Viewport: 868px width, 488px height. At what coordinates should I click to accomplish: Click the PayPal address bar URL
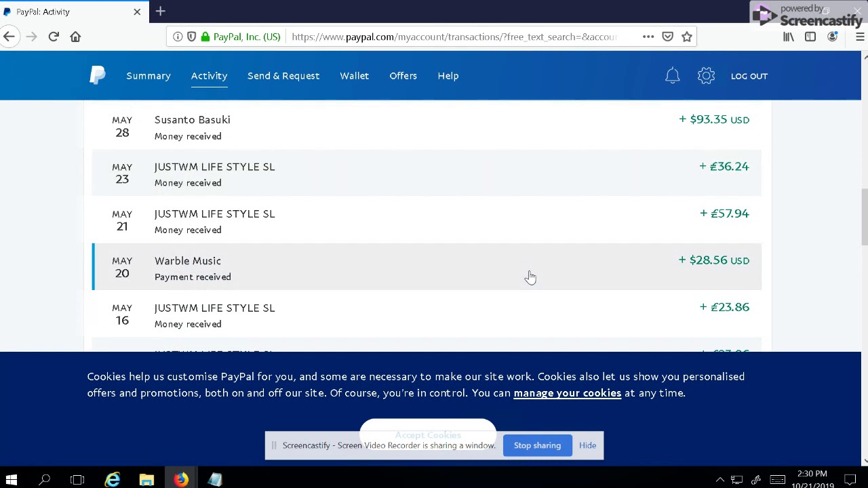point(454,37)
